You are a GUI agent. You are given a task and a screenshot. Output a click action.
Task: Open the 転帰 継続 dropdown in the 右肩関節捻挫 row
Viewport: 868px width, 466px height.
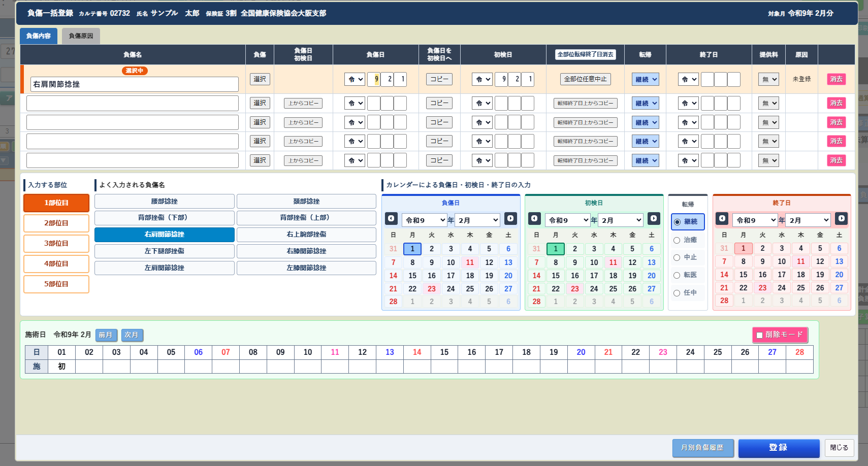tap(646, 79)
